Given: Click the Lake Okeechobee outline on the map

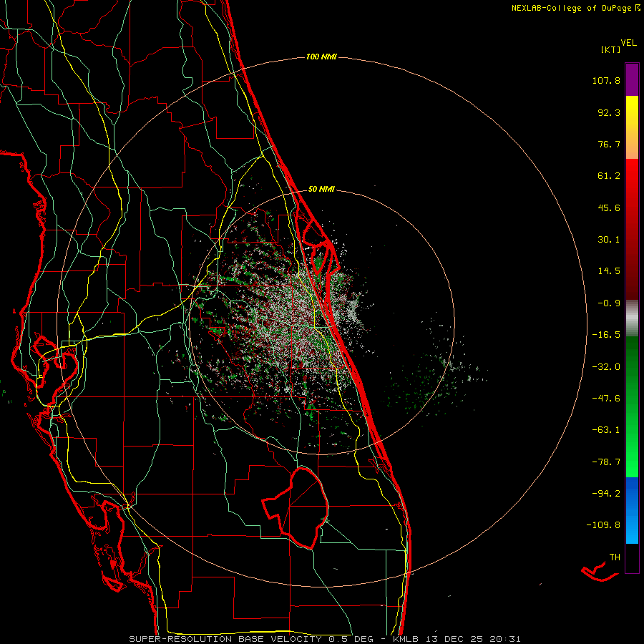Looking at the screenshot, I should 296,507.
